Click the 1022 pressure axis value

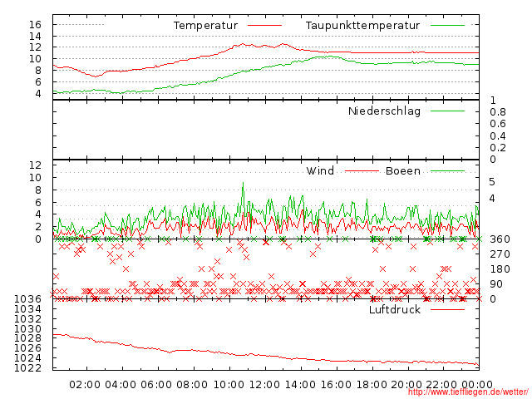[x=27, y=367]
